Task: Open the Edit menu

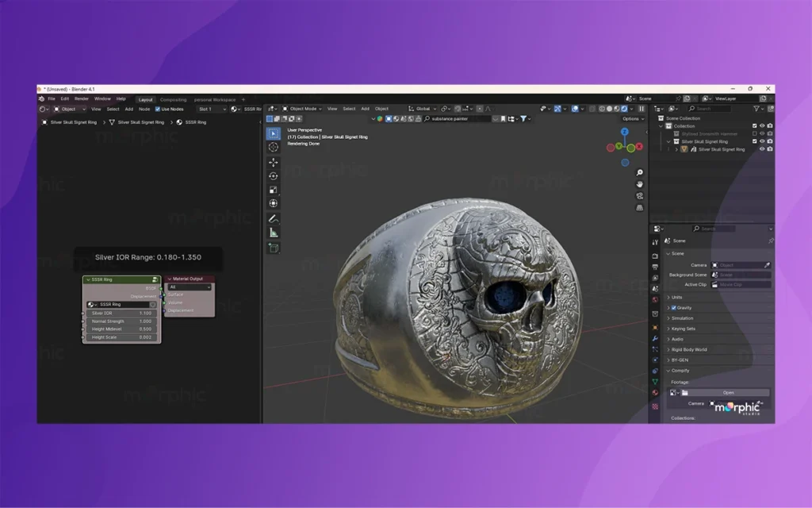Action: point(65,98)
